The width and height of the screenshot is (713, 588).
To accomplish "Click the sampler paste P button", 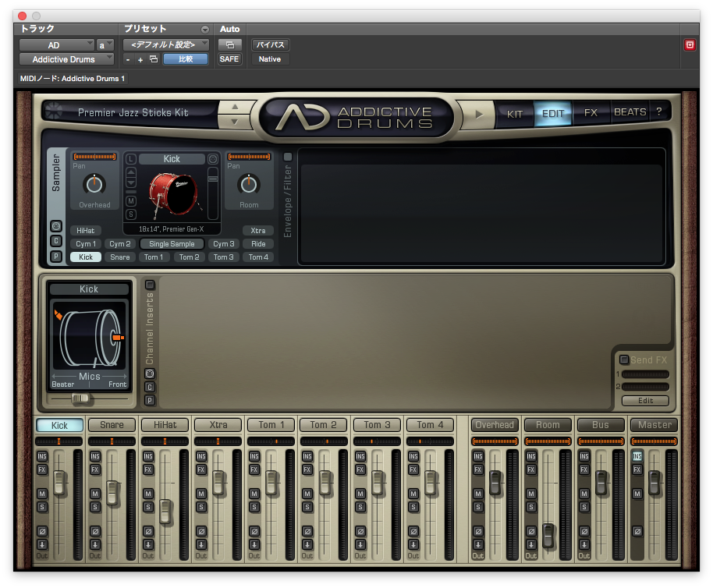I will (56, 257).
